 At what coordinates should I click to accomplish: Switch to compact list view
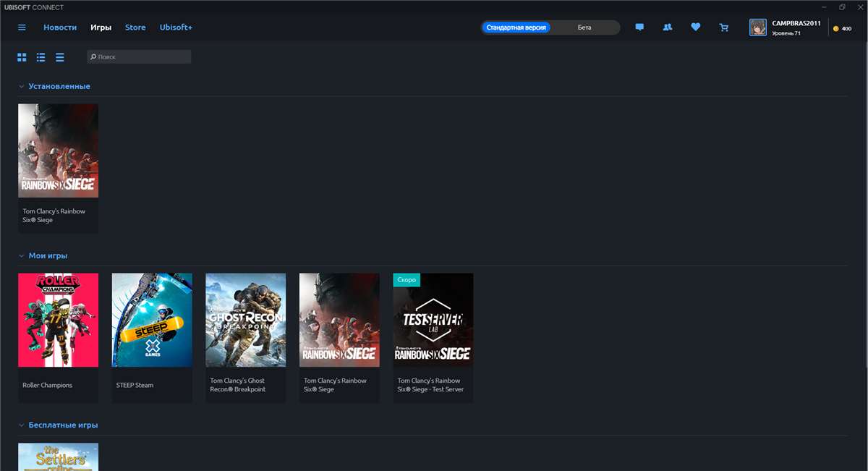tap(60, 56)
